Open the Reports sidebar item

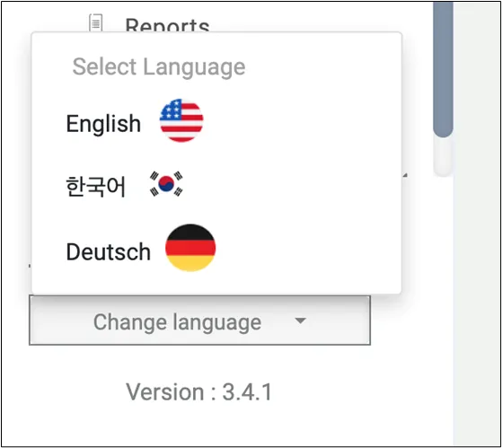(167, 25)
